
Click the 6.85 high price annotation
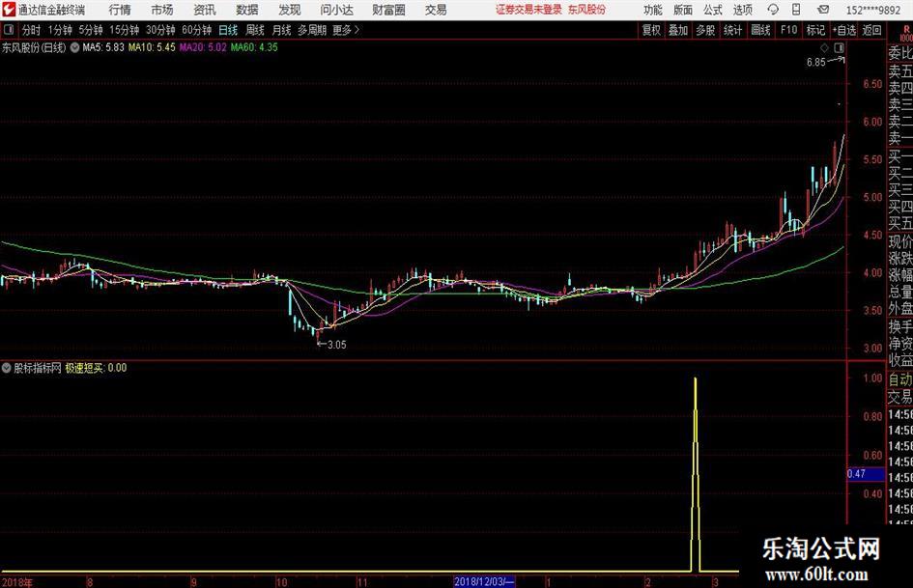click(x=824, y=62)
